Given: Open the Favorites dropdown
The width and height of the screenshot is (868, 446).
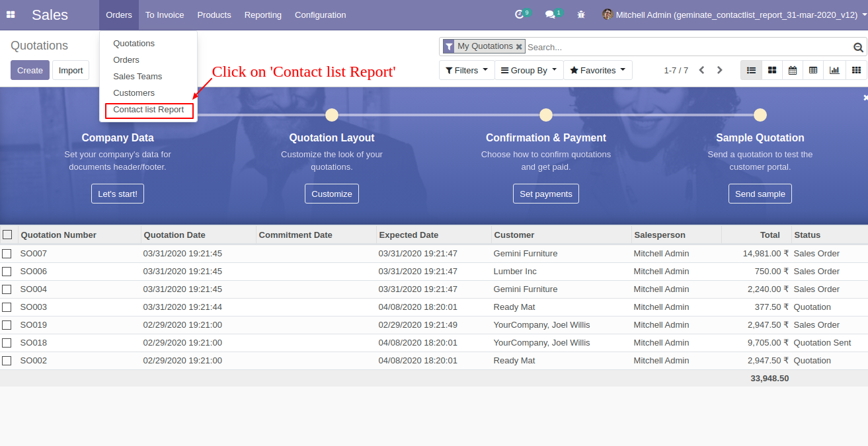Looking at the screenshot, I should coord(597,69).
